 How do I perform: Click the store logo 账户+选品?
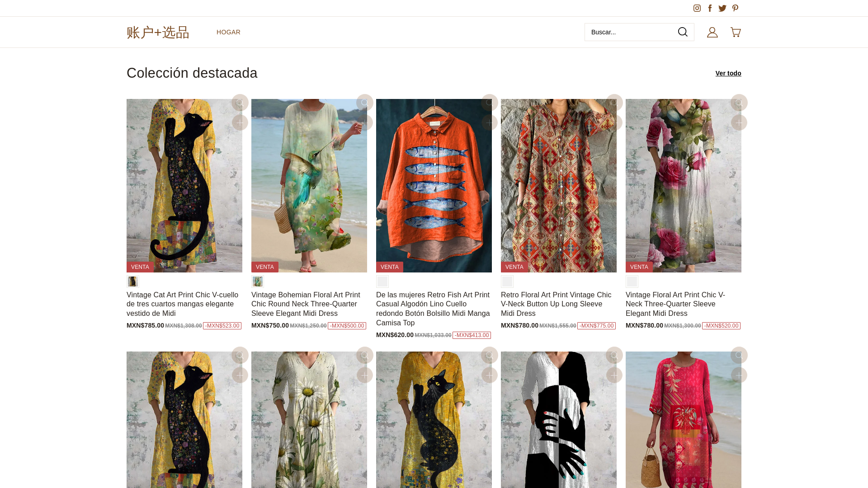pos(158,32)
